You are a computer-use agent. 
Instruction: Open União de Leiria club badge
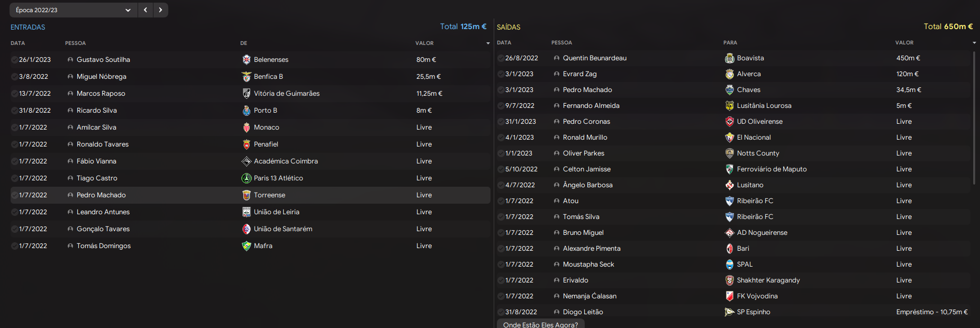(247, 212)
